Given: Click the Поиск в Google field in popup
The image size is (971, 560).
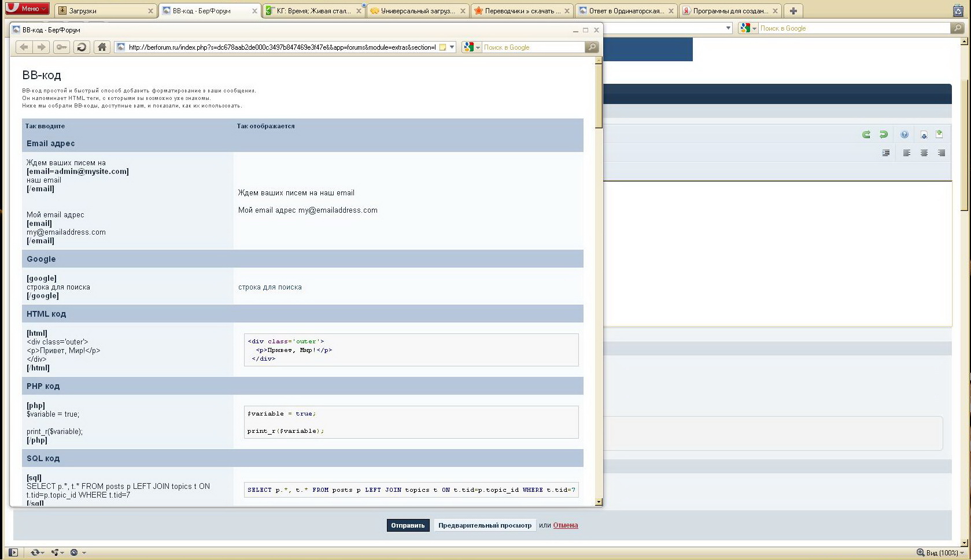Looking at the screenshot, I should click(x=532, y=47).
